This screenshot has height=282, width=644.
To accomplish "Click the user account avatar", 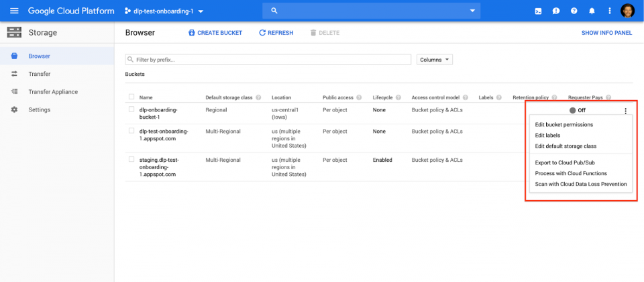I will tap(627, 11).
